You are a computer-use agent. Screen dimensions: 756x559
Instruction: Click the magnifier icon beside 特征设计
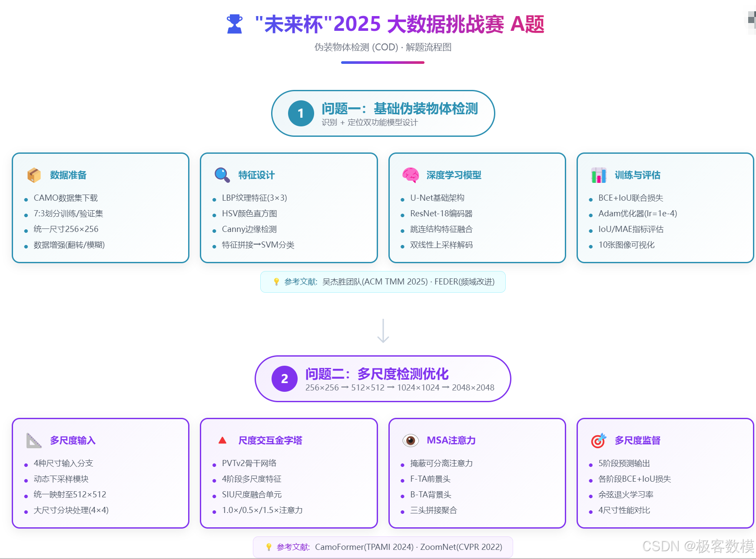pos(222,175)
